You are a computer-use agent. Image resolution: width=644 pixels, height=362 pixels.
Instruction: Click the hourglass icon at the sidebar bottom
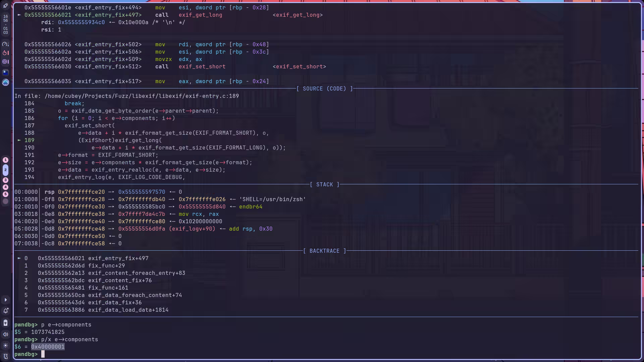[5, 356]
